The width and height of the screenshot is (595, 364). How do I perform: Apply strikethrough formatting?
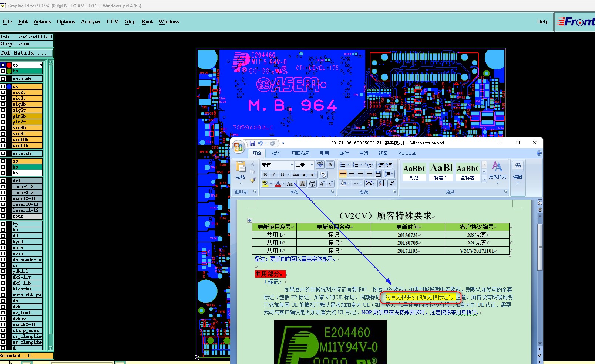296,175
